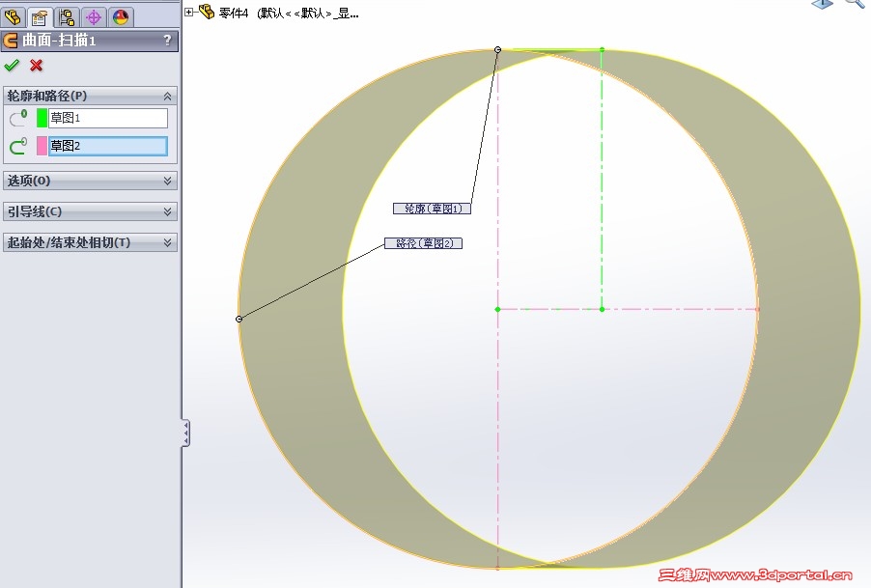Click the green profile color swatch

42,118
